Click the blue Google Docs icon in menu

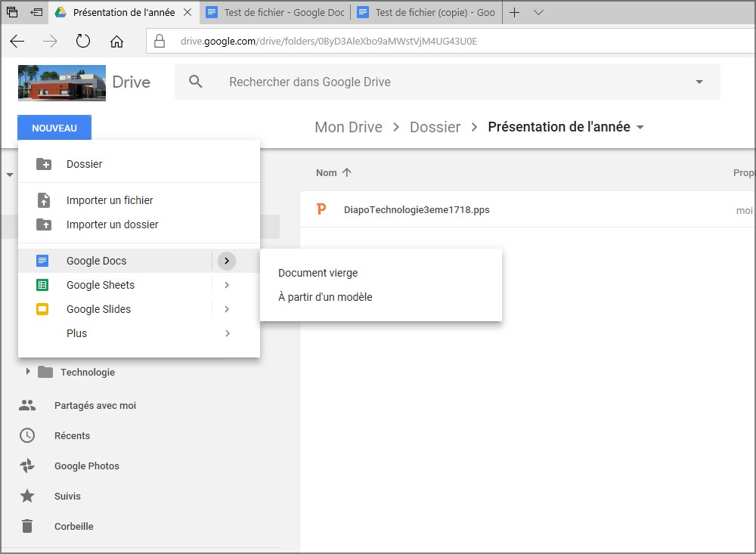point(42,261)
